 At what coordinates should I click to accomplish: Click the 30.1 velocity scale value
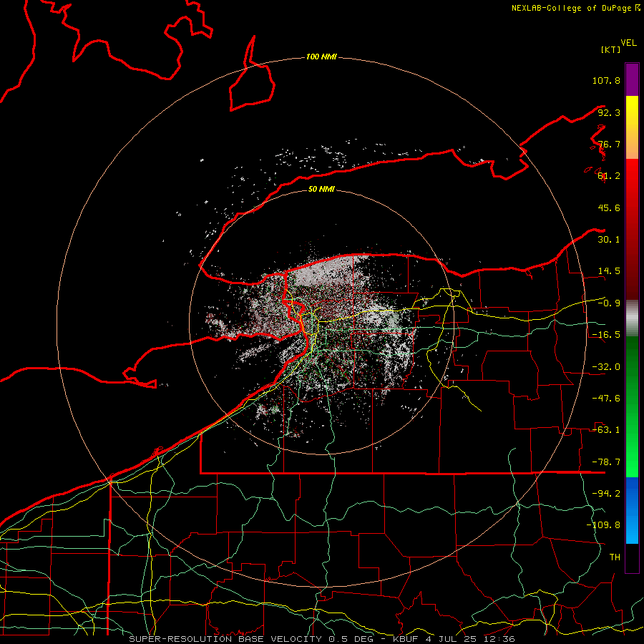pyautogui.click(x=609, y=240)
